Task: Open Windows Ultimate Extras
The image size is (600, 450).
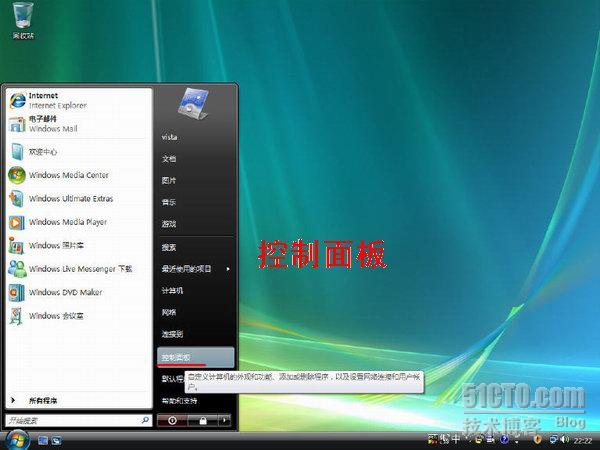Action: coord(78,199)
